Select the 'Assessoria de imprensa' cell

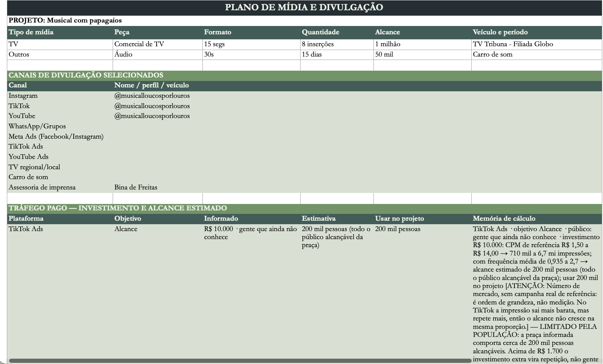click(x=60, y=188)
